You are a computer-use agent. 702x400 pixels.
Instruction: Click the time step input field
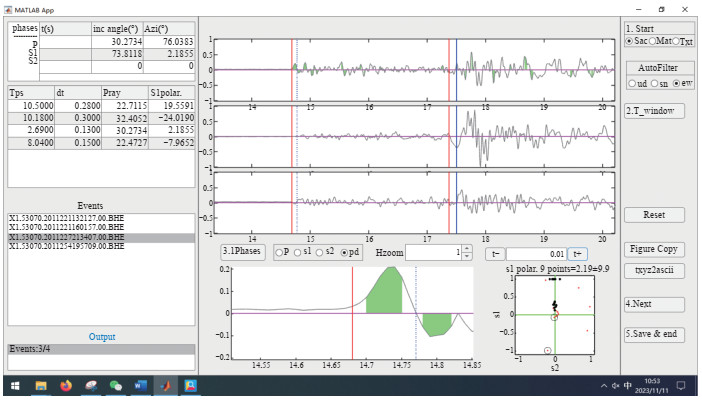(x=535, y=253)
